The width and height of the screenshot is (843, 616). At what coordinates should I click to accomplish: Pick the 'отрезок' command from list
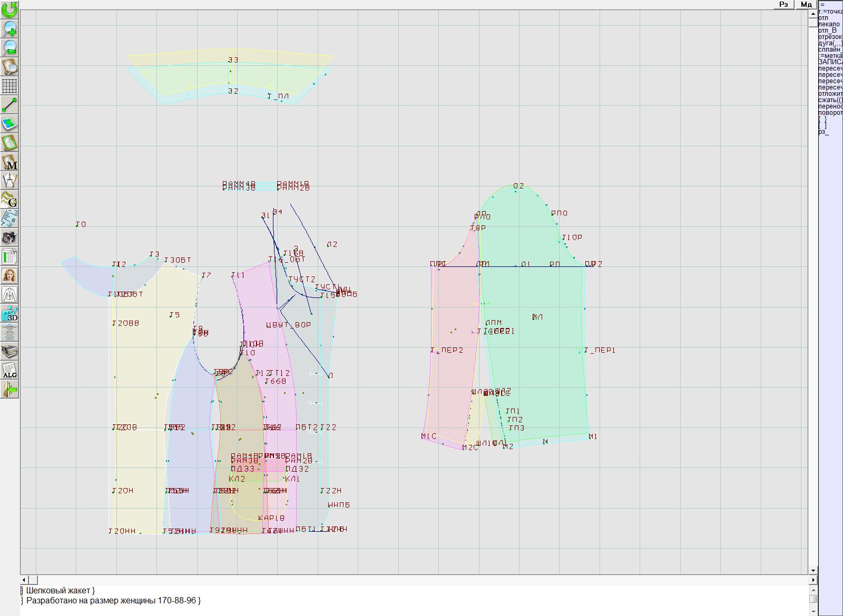830,37
